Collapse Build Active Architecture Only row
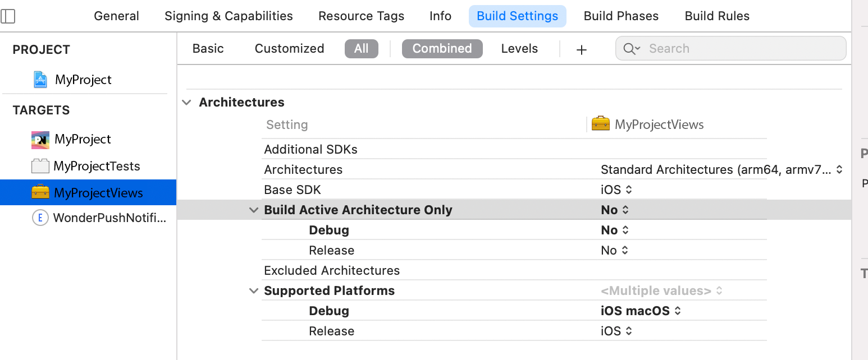The image size is (868, 360). 254,210
